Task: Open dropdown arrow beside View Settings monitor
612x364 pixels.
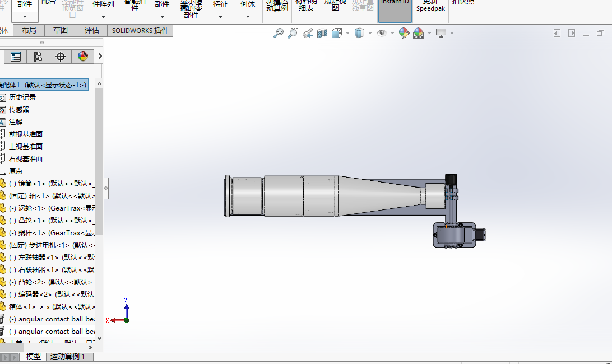Action: click(452, 33)
